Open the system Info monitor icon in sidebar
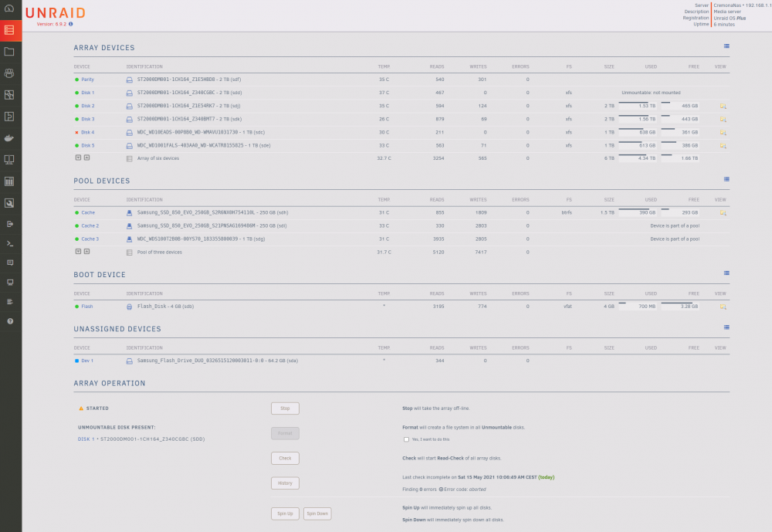The image size is (772, 532). (x=10, y=283)
